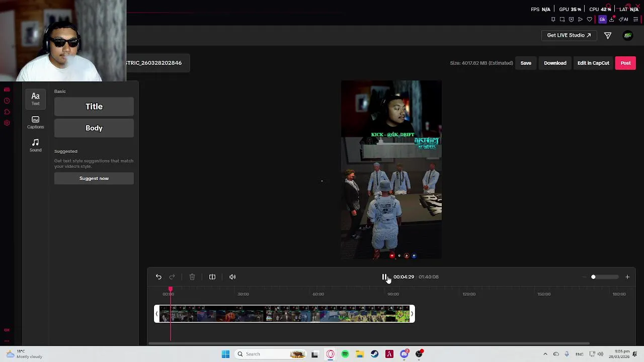Click the play arrow icon in overlay

click(580, 20)
